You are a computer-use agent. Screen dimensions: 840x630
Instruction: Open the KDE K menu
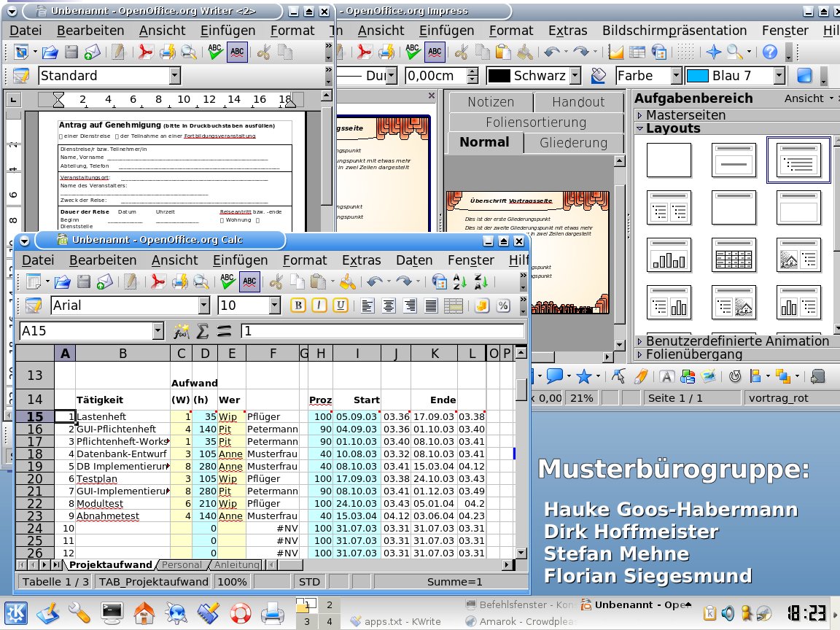click(15, 612)
